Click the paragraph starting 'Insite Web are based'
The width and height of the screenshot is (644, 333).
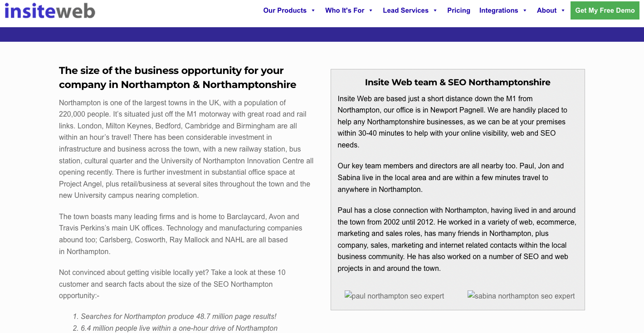tap(452, 122)
